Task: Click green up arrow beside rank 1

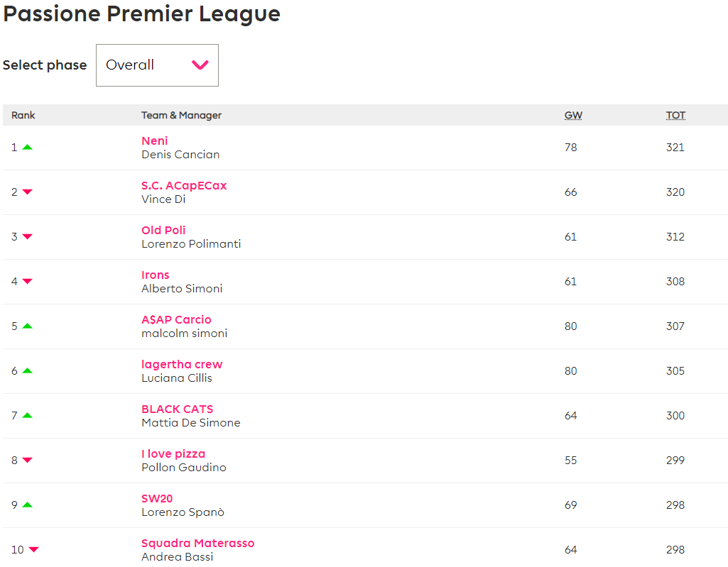Action: coord(28,147)
